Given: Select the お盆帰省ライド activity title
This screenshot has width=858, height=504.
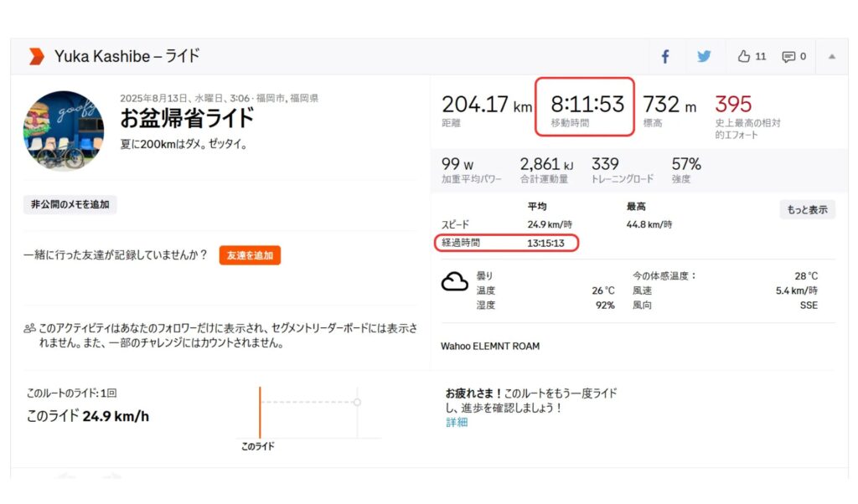Looking at the screenshot, I should (187, 118).
